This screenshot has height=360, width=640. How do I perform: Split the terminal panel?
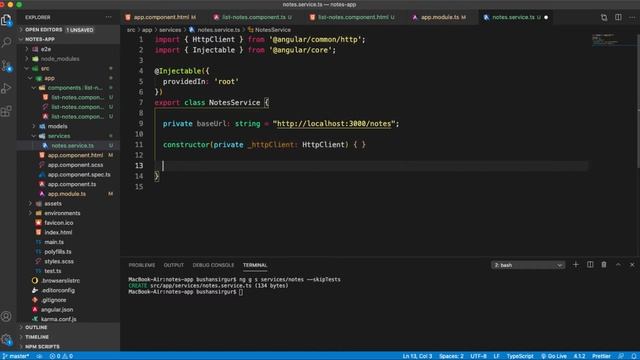pos(590,265)
